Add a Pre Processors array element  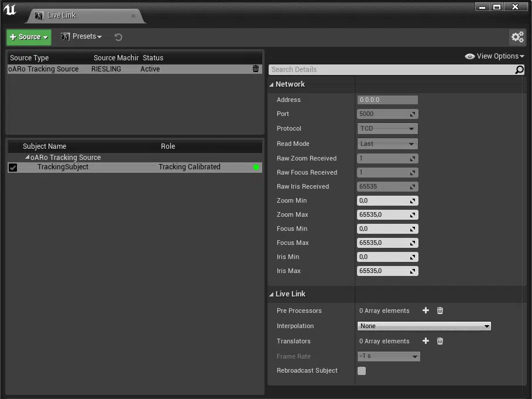coord(425,311)
